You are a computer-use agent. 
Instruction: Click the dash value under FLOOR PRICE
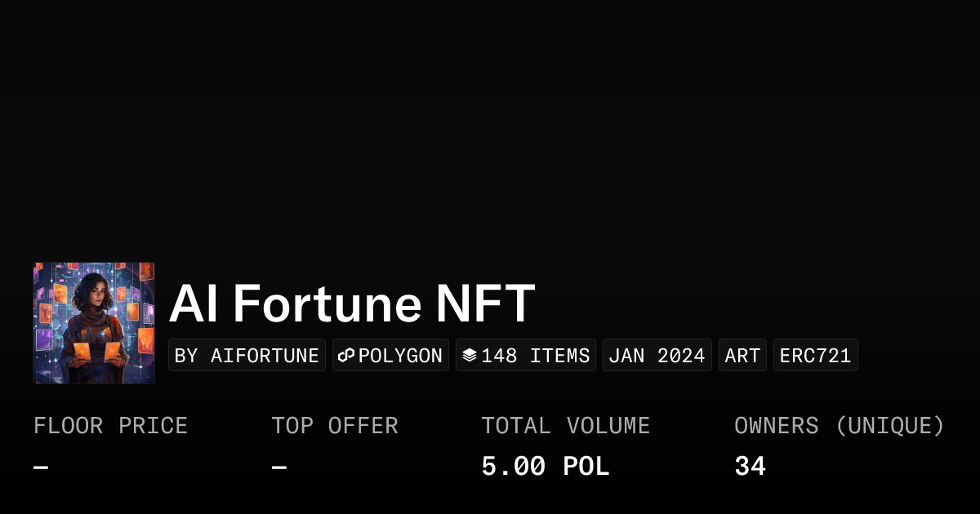[41, 467]
